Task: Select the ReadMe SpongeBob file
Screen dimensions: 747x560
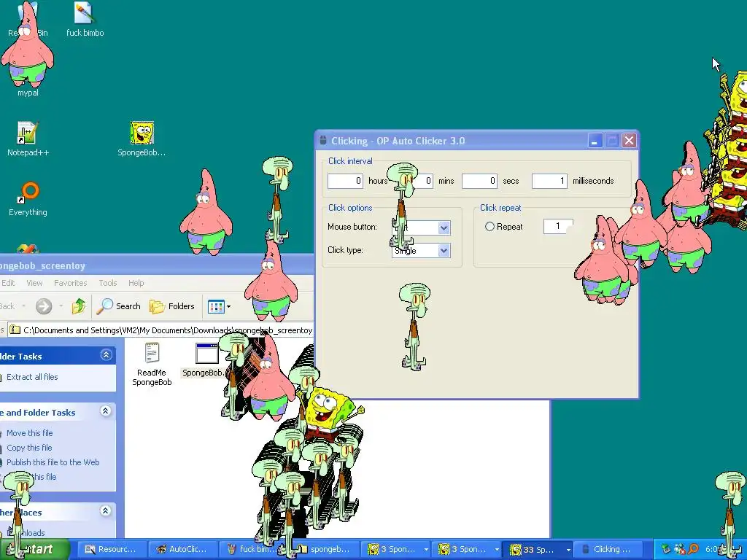Action: (x=152, y=364)
